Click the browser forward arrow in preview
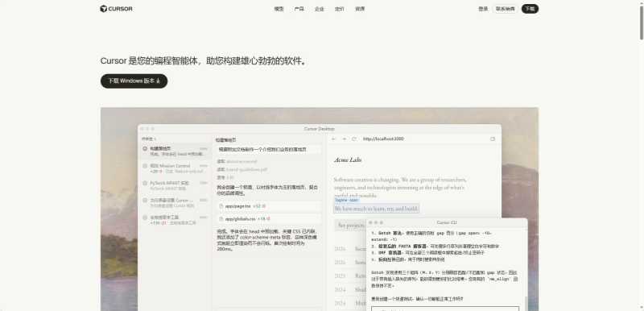Screen dimensions: 644x311 (345, 139)
